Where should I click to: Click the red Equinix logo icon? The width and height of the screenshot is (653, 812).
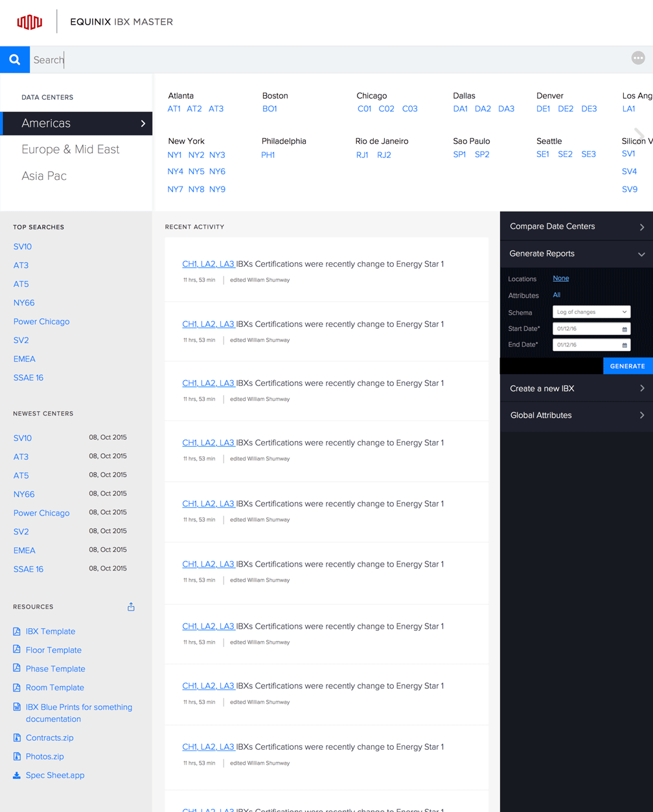click(x=30, y=21)
